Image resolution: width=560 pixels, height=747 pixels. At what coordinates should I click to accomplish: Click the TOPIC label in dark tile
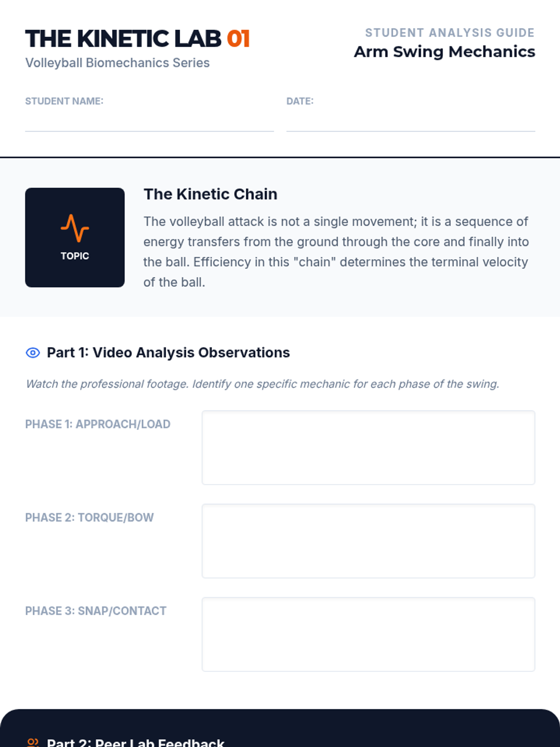point(75,256)
